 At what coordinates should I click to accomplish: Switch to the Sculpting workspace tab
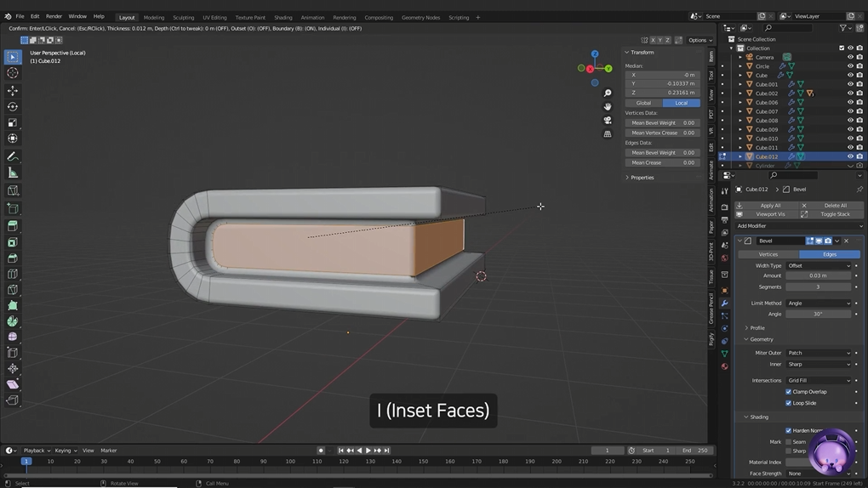pyautogui.click(x=183, y=17)
